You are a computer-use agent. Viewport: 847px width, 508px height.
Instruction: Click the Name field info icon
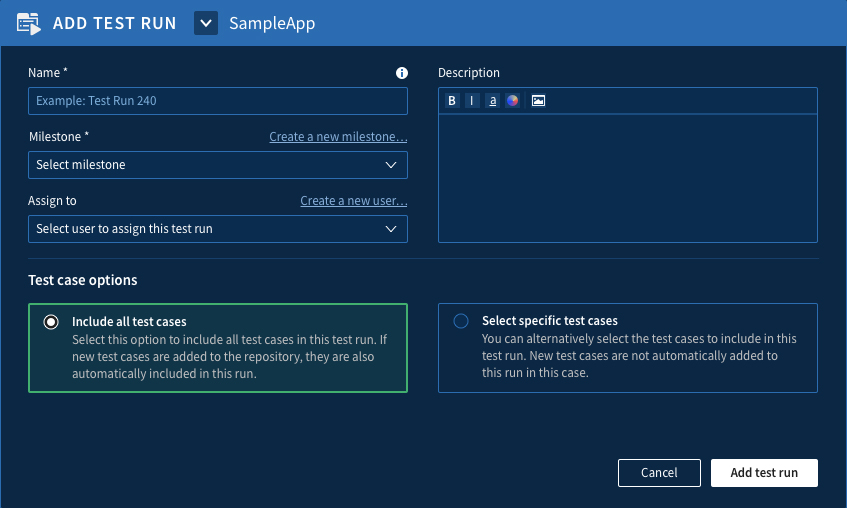pyautogui.click(x=402, y=73)
